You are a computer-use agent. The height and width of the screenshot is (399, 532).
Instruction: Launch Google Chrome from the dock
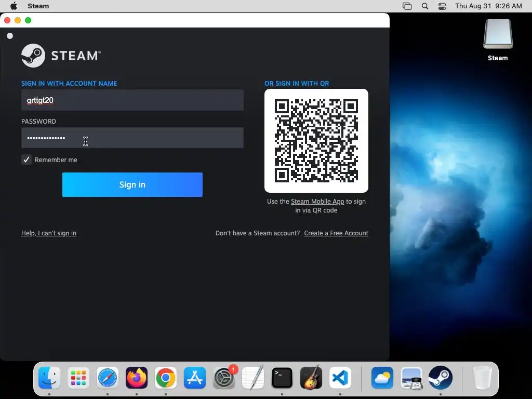(166, 378)
